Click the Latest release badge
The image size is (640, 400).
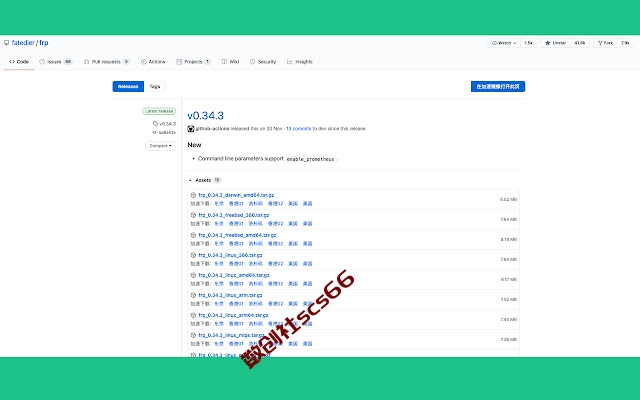pos(159,111)
